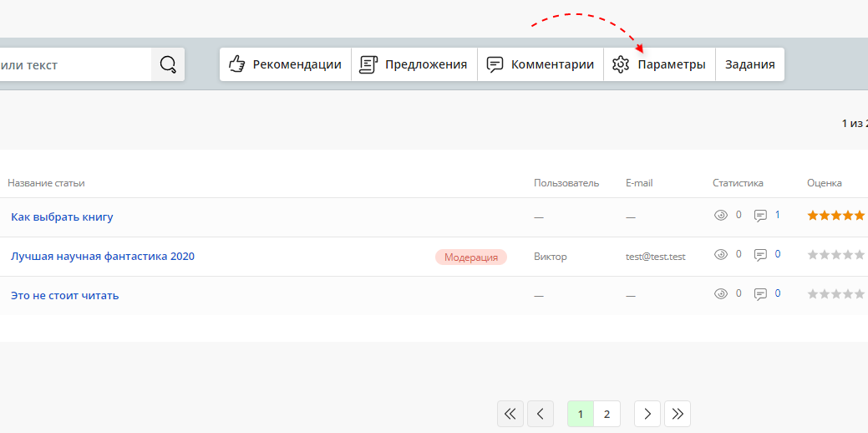
Task: Open article Как выбрать книгу
Action: (x=62, y=216)
